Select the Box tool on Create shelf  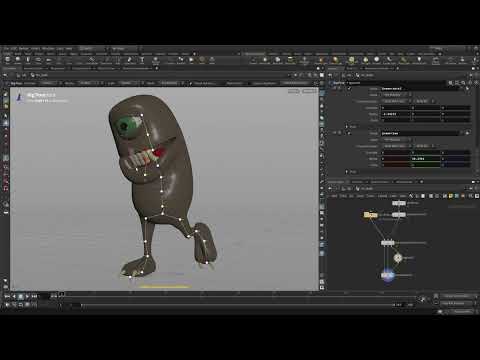click(x=7, y=60)
